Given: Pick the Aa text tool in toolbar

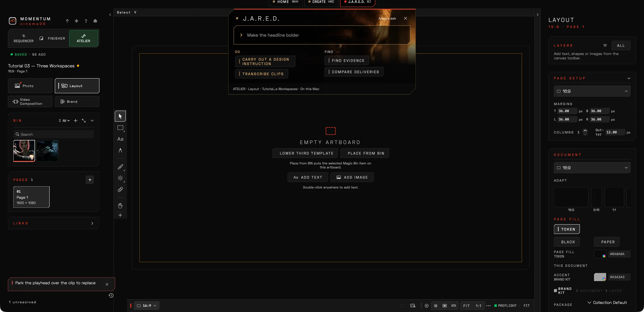Looking at the screenshot, I should (x=120, y=139).
